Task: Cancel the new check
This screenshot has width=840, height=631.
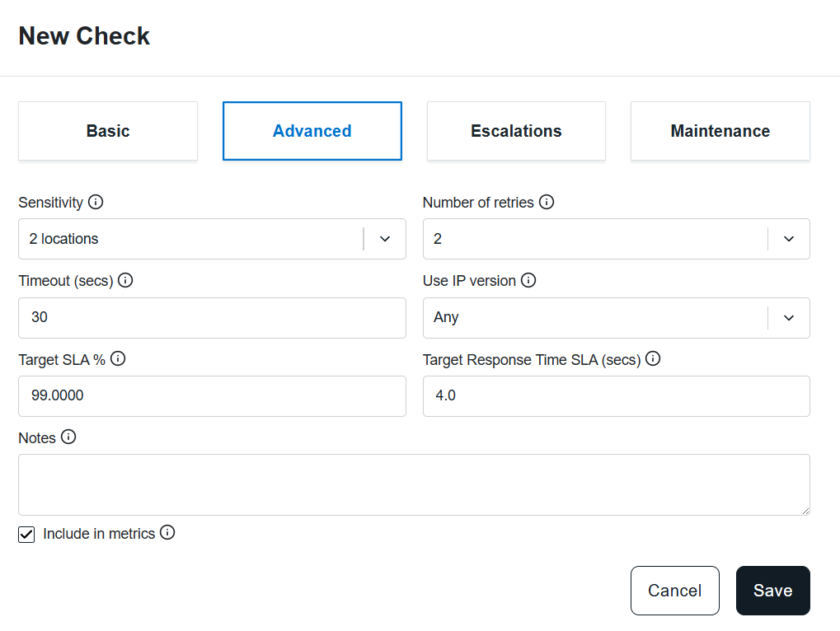Action: (675, 591)
